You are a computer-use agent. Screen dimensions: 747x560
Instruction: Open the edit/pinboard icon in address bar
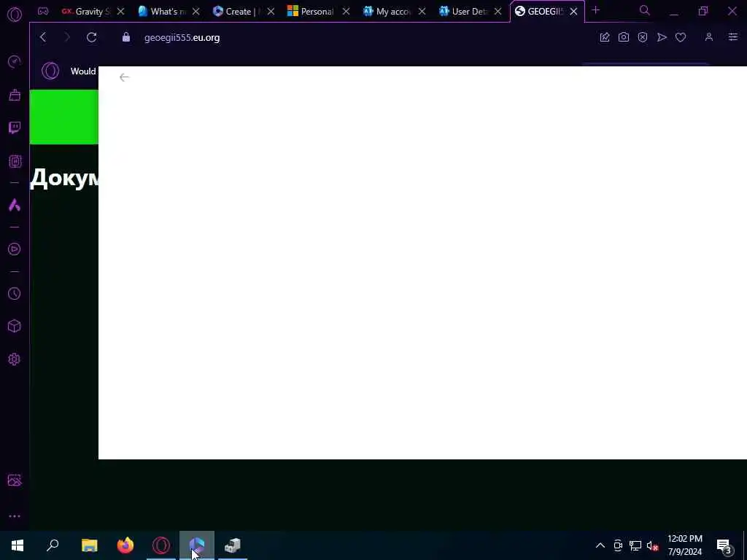tap(605, 37)
